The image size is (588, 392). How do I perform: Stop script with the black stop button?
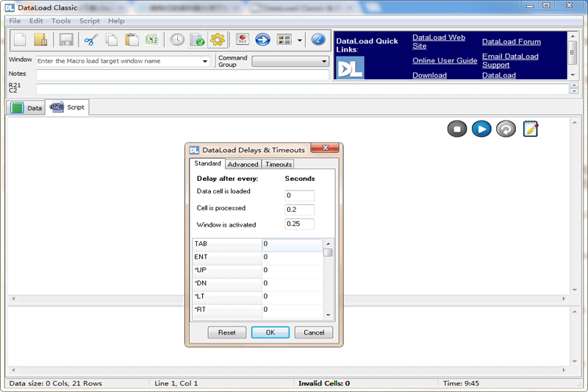457,129
